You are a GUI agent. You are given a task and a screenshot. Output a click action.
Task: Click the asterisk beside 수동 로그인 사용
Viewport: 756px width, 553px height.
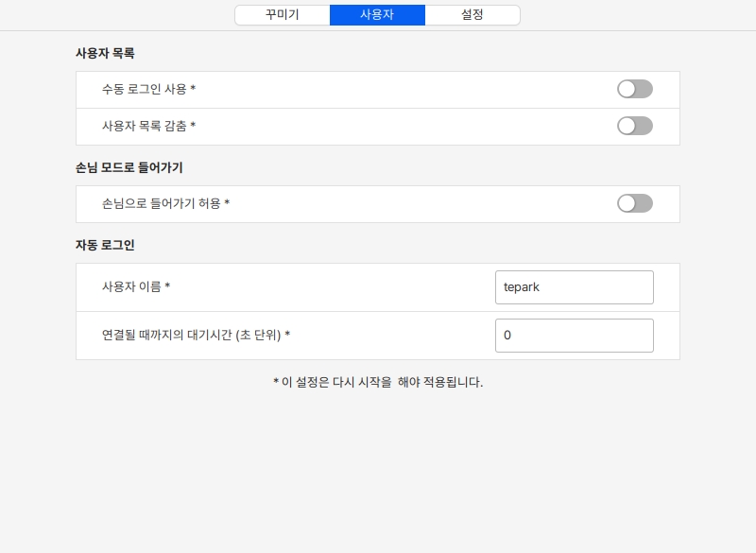193,89
